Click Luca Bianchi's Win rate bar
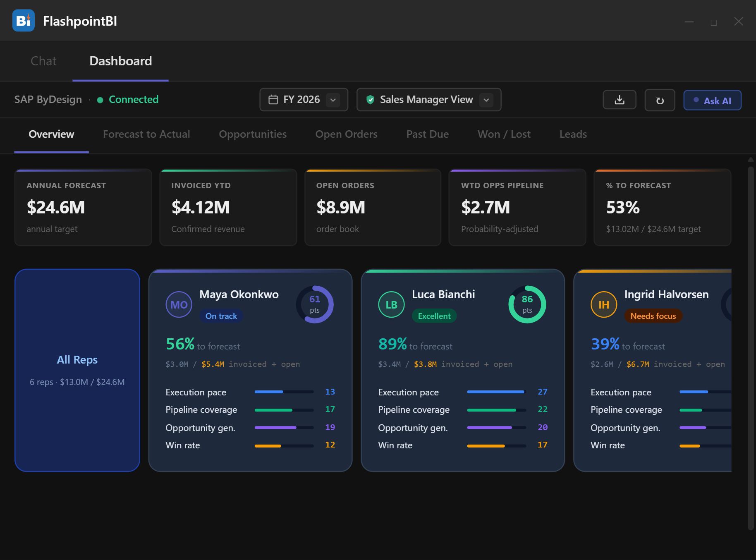 [497, 446]
